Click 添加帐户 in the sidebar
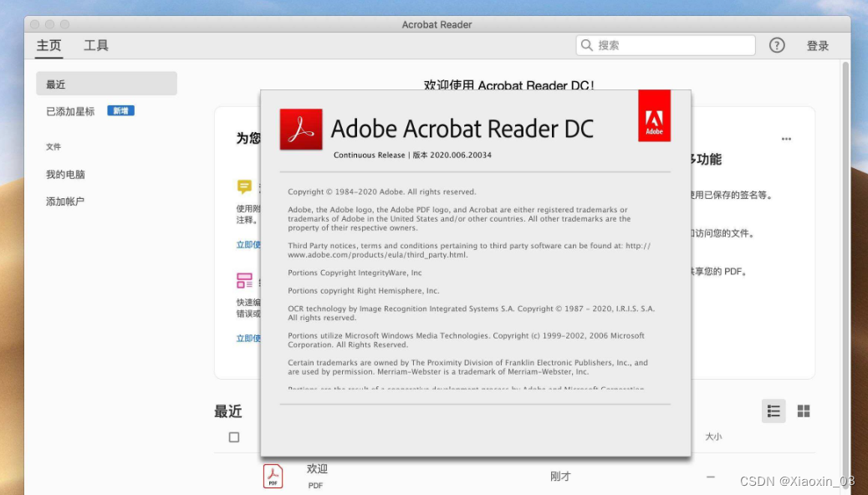This screenshot has height=495, width=868. (x=65, y=202)
